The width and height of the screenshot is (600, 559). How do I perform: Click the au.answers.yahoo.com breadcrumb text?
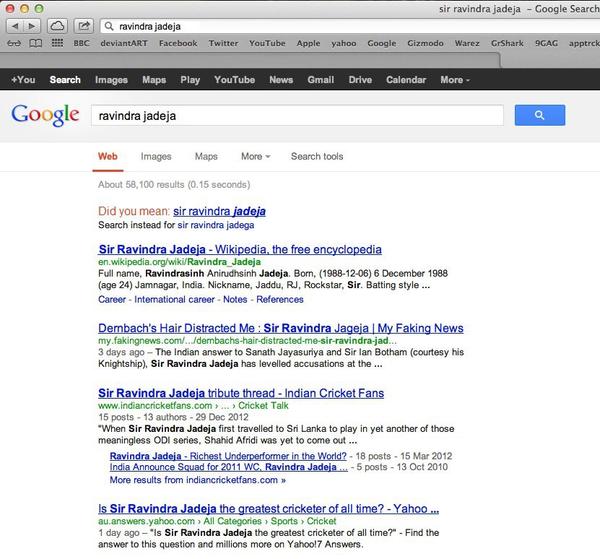pyautogui.click(x=217, y=521)
